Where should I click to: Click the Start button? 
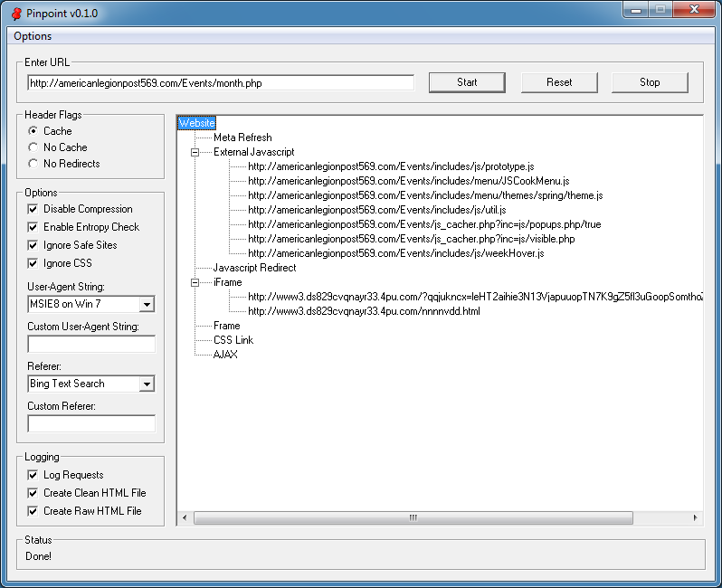[x=467, y=82]
